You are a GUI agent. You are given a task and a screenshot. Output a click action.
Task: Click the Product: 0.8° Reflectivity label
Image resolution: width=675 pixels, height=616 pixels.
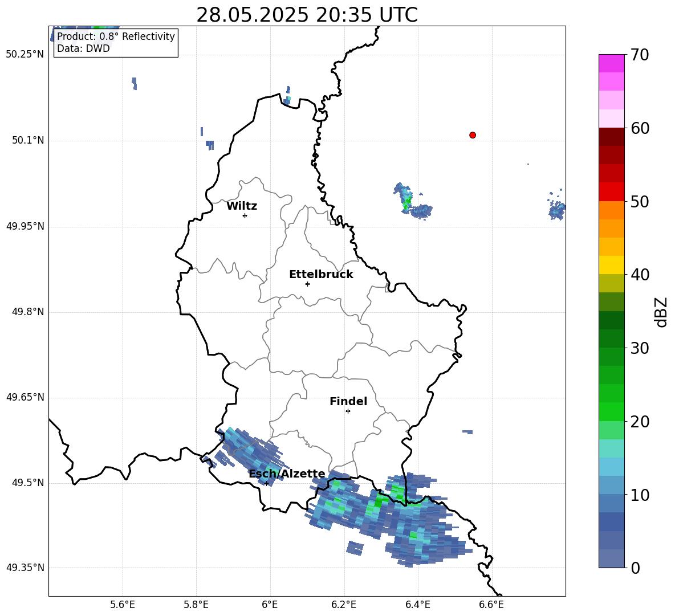click(x=116, y=36)
